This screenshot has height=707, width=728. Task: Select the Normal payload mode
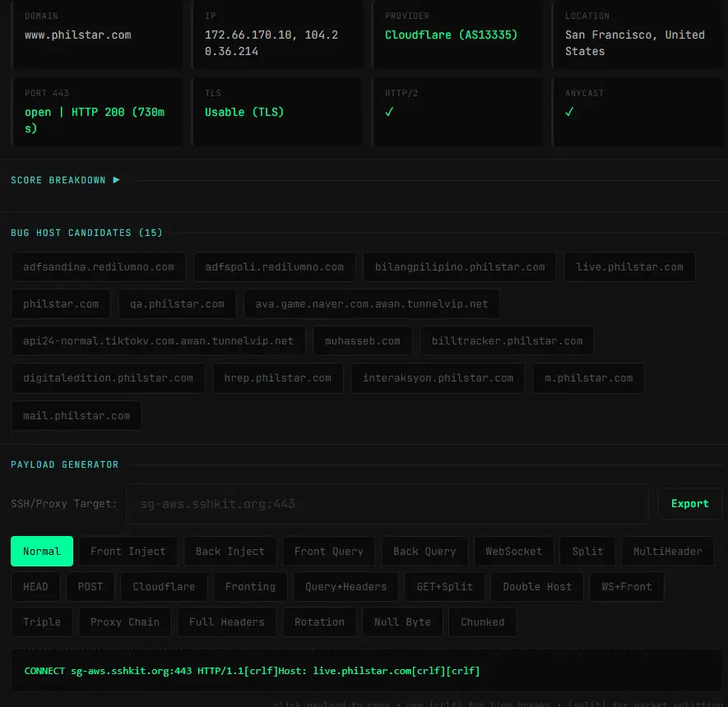(42, 551)
